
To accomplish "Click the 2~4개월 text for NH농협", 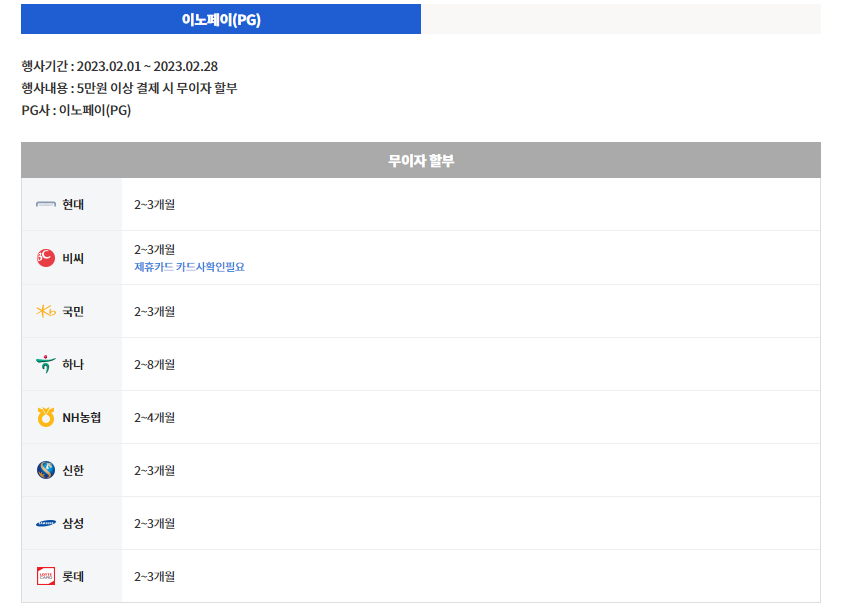I will pos(155,417).
